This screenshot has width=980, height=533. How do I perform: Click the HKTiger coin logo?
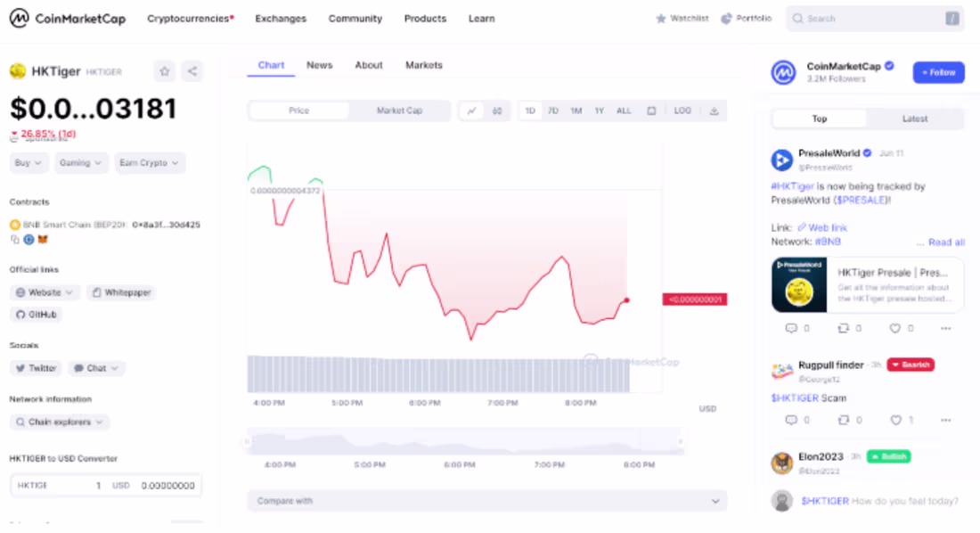(18, 71)
